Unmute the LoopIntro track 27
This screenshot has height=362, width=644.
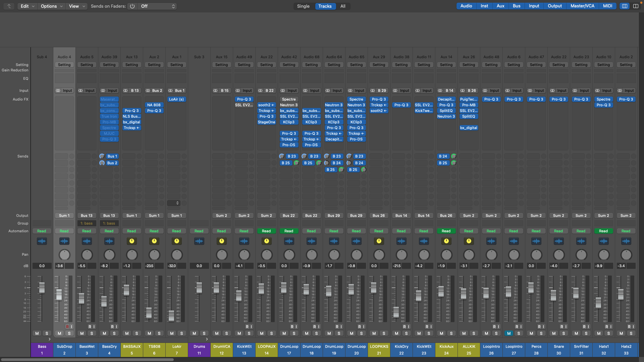[x=509, y=333]
